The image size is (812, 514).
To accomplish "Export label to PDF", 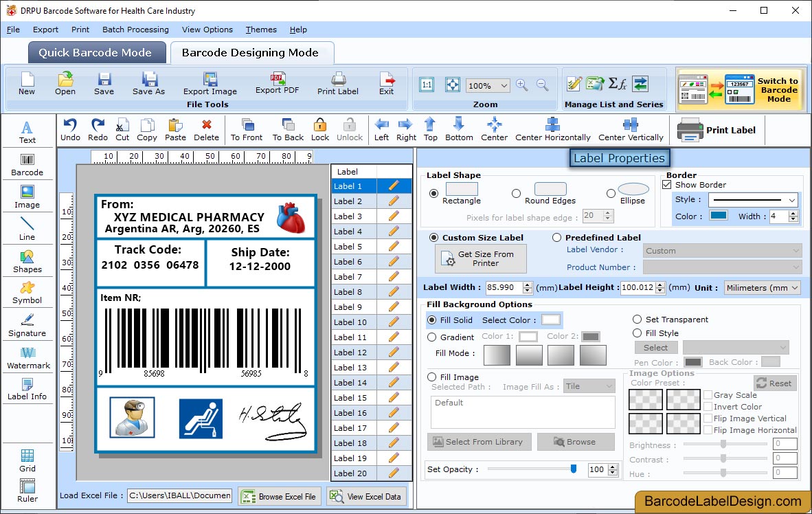I will click(277, 83).
